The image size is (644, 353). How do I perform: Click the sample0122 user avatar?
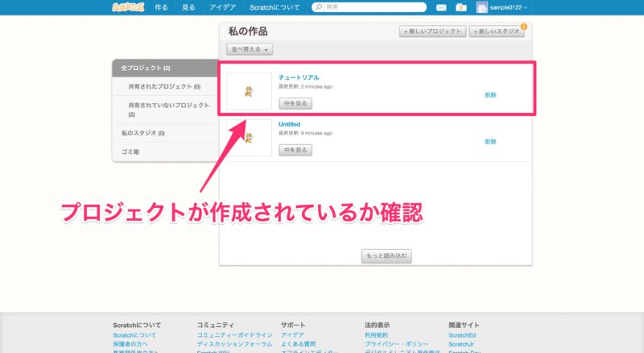click(481, 7)
